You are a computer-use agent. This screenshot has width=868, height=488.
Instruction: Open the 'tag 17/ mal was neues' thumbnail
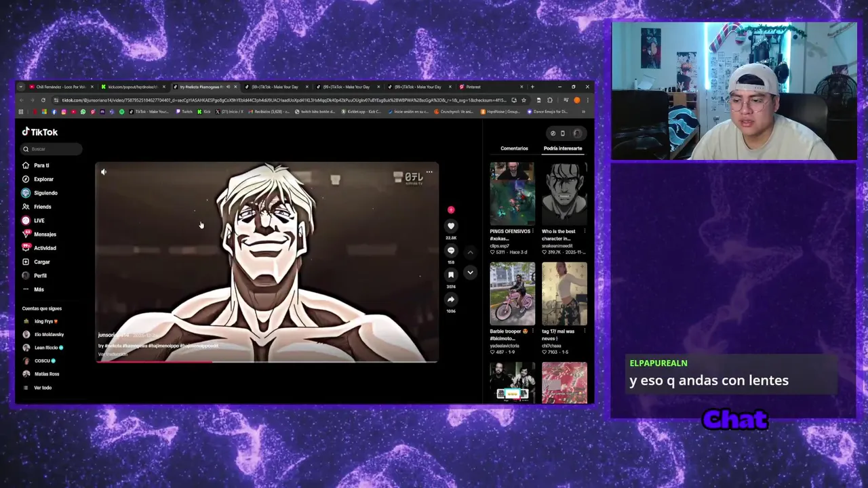click(564, 293)
